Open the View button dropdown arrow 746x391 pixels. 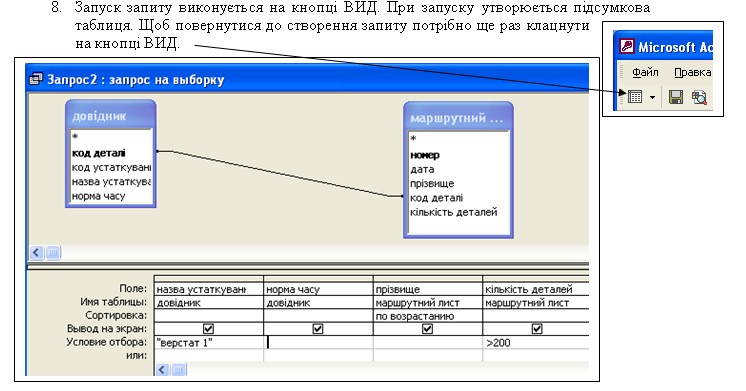click(x=652, y=98)
